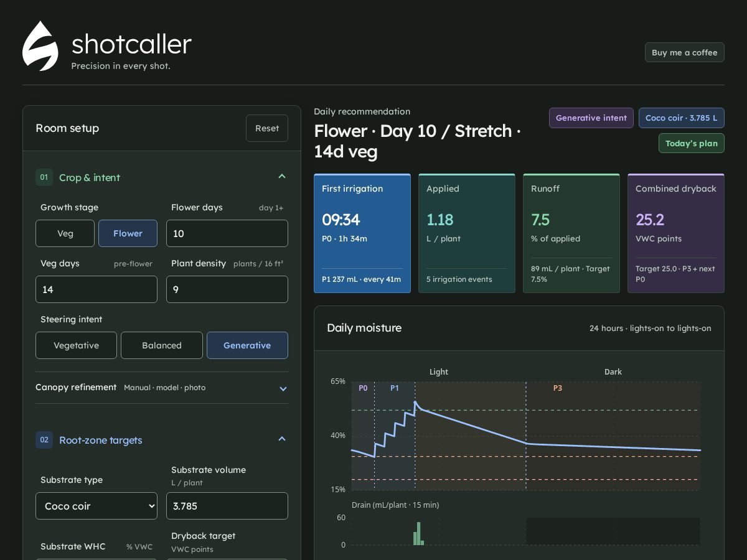Click the "Dryback target" label
This screenshot has width=747, height=560.
click(x=204, y=536)
